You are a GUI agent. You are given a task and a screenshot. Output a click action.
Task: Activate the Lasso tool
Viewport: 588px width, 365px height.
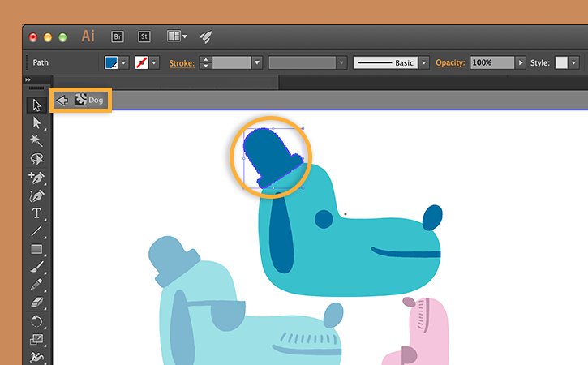coord(36,159)
